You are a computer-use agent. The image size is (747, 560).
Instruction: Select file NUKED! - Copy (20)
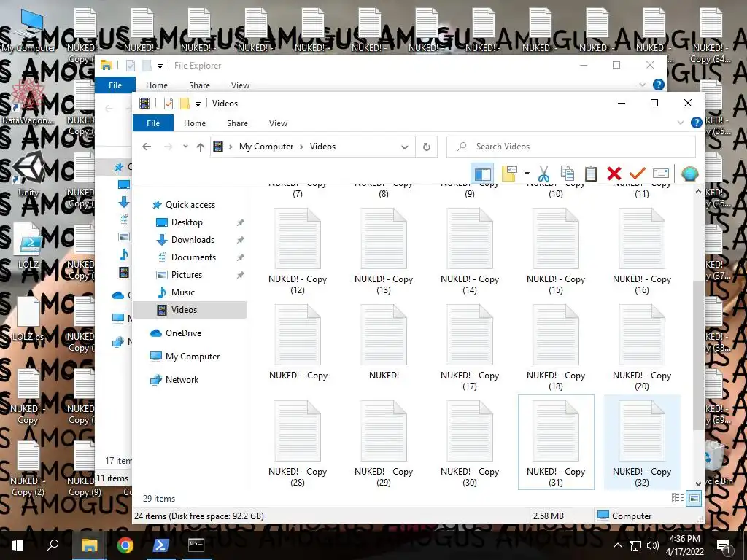(x=642, y=348)
